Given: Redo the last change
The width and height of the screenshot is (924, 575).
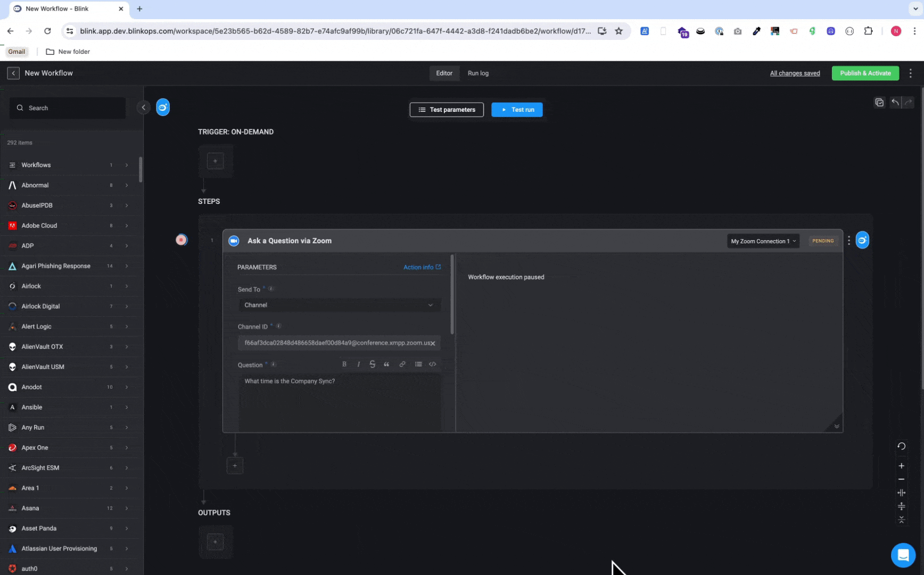Looking at the screenshot, I should point(908,102).
